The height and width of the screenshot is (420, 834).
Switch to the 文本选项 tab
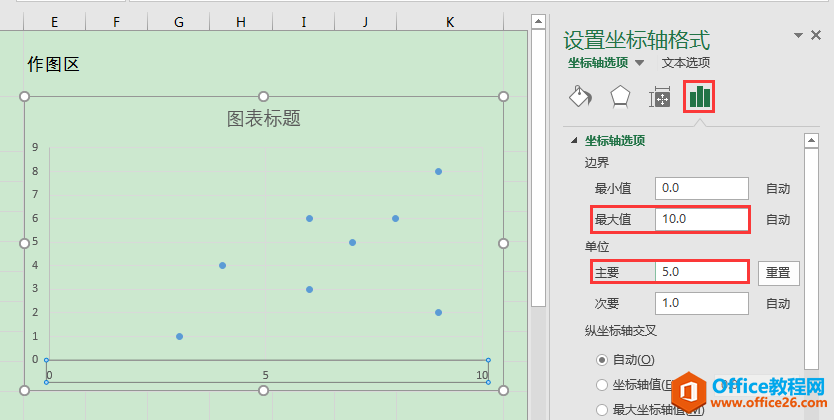(686, 62)
